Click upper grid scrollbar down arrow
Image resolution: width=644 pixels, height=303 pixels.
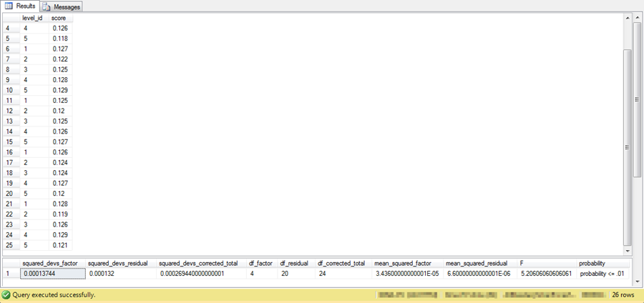(x=627, y=251)
